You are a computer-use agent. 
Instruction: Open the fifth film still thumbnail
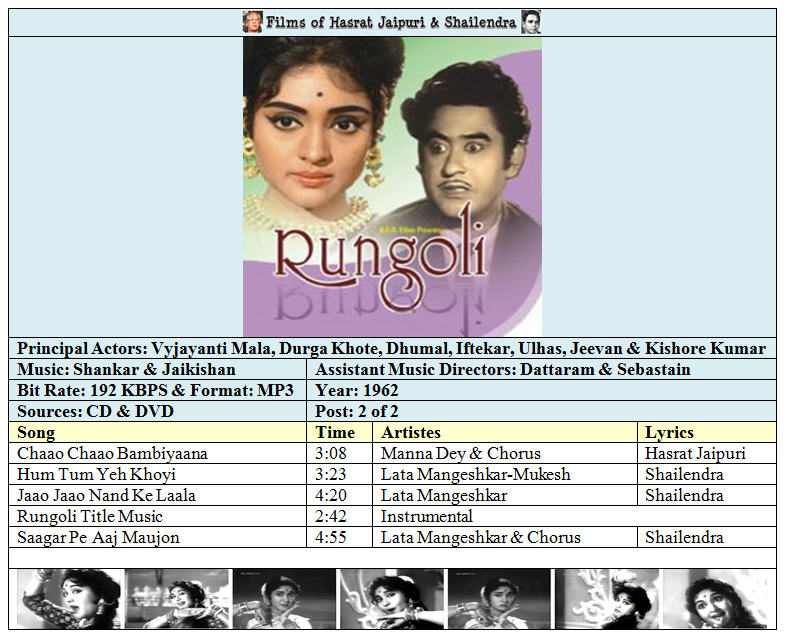click(x=499, y=599)
